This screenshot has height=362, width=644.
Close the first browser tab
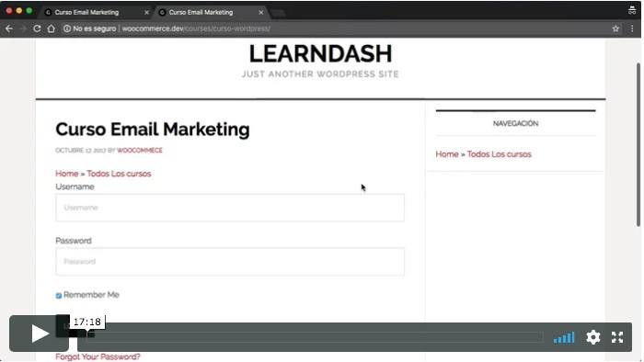(146, 13)
